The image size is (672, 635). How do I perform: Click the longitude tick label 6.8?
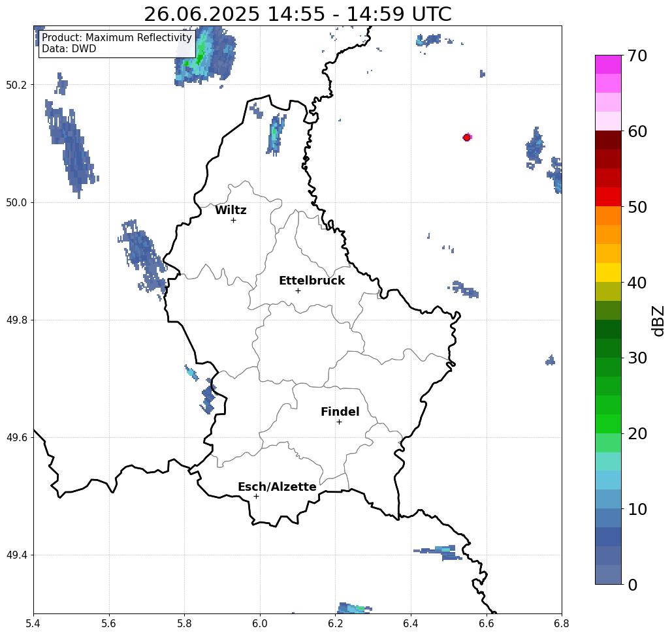(562, 623)
